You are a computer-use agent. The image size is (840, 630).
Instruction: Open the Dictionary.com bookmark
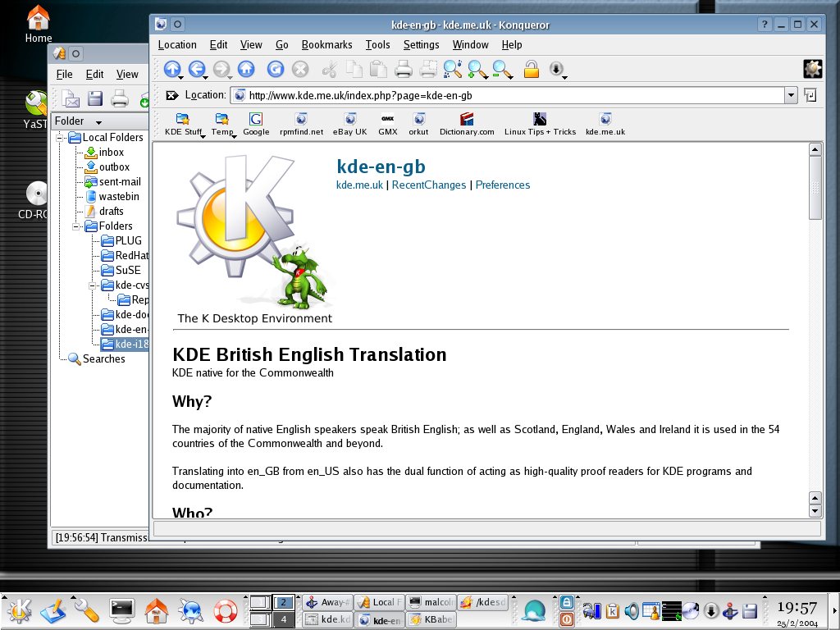pyautogui.click(x=467, y=125)
